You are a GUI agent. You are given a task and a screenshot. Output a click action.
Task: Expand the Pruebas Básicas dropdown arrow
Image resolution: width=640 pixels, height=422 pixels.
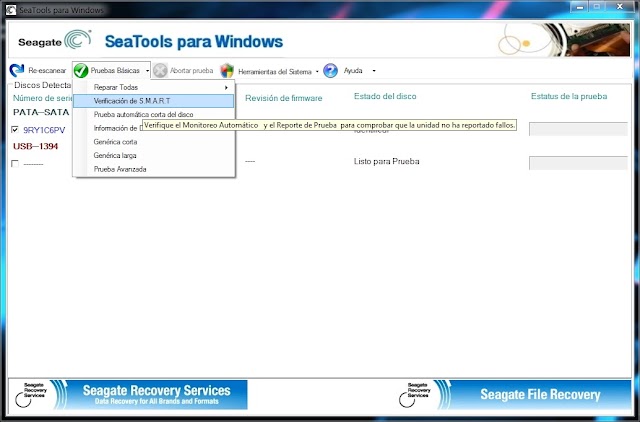pos(147,71)
